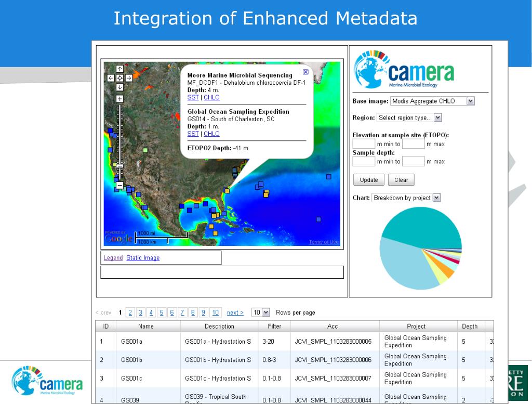Screen dimensions: 532x404
Task: Pan the map up with the arrow
Action: coord(119,69)
